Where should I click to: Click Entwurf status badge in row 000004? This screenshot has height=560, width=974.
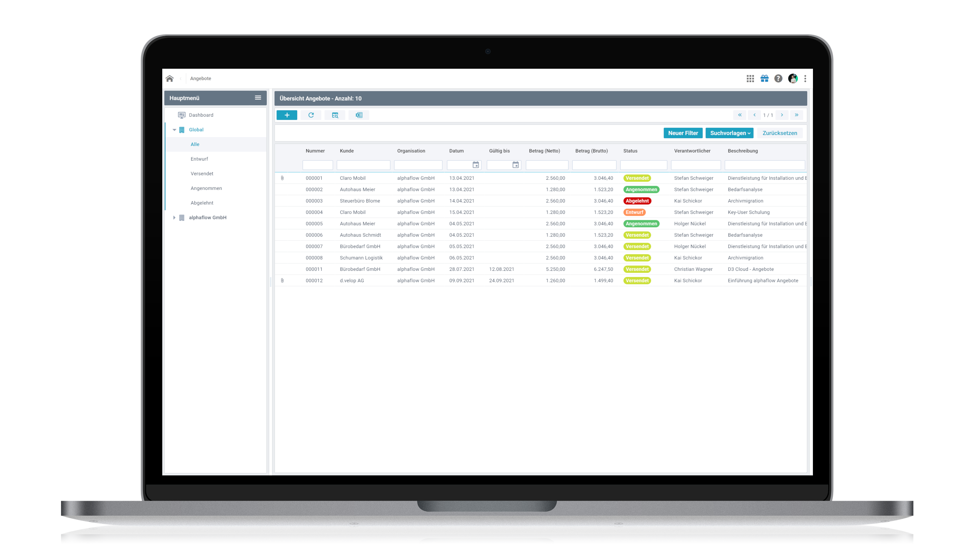(634, 212)
